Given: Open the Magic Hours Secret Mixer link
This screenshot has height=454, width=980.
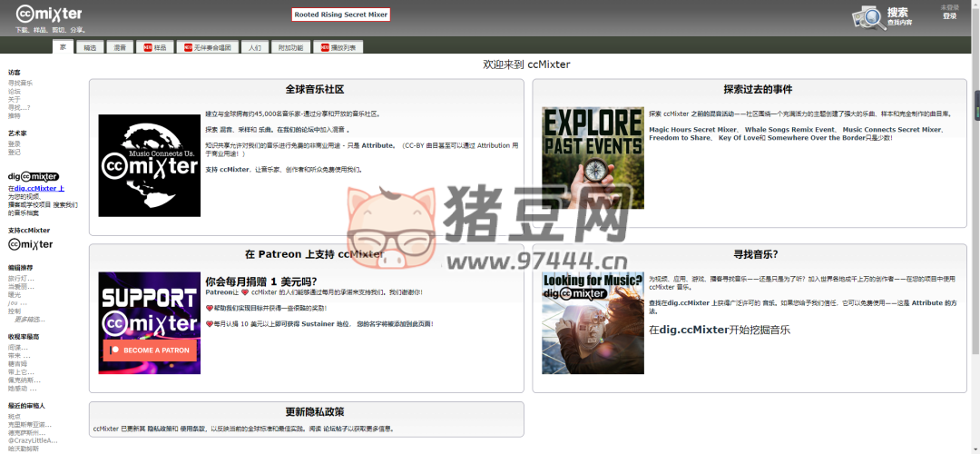Looking at the screenshot, I should coord(693,130).
